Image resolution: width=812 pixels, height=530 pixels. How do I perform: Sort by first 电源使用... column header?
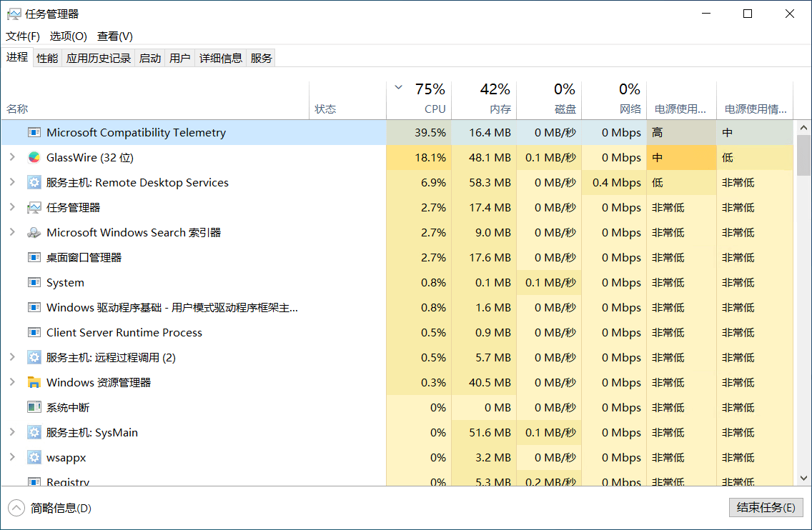[x=681, y=101]
